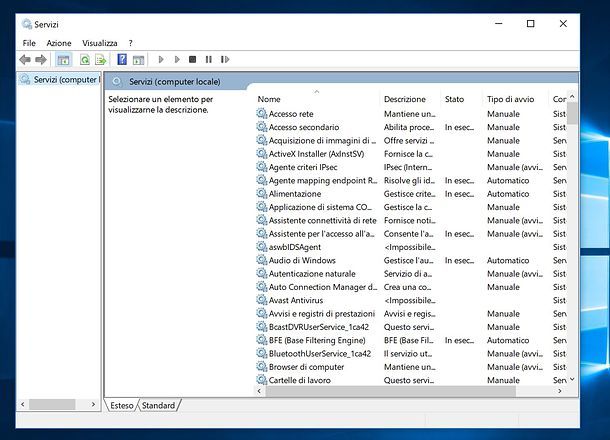Click right arrow of left tree pane scrollbar
The width and height of the screenshot is (610, 440).
93,404
